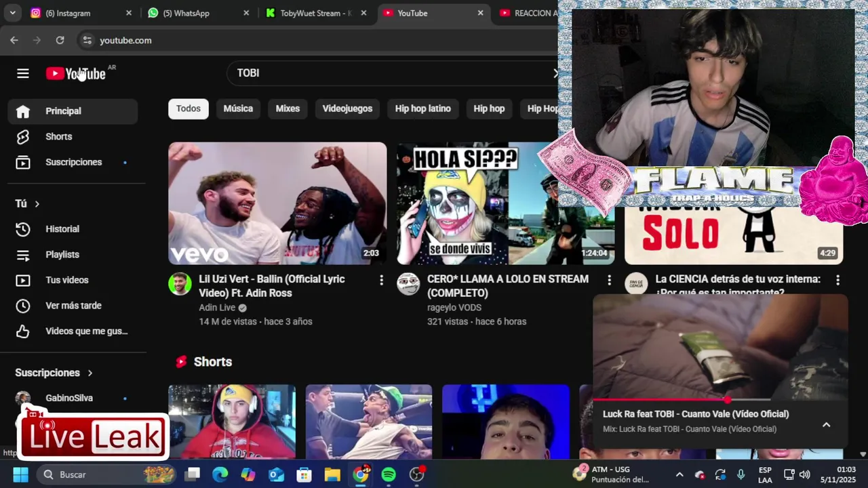Open Microsoft Edge from the taskbar
Image resolution: width=868 pixels, height=488 pixels.
pos(220,474)
